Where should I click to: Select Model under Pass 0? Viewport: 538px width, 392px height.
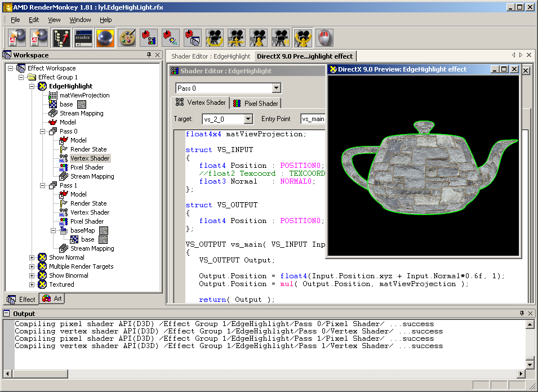click(78, 140)
